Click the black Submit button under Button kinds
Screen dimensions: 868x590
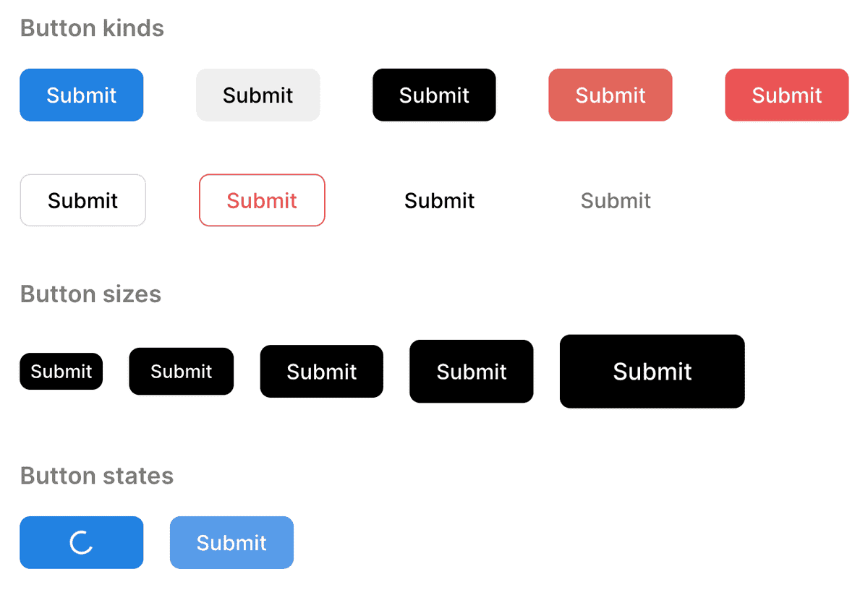click(434, 95)
